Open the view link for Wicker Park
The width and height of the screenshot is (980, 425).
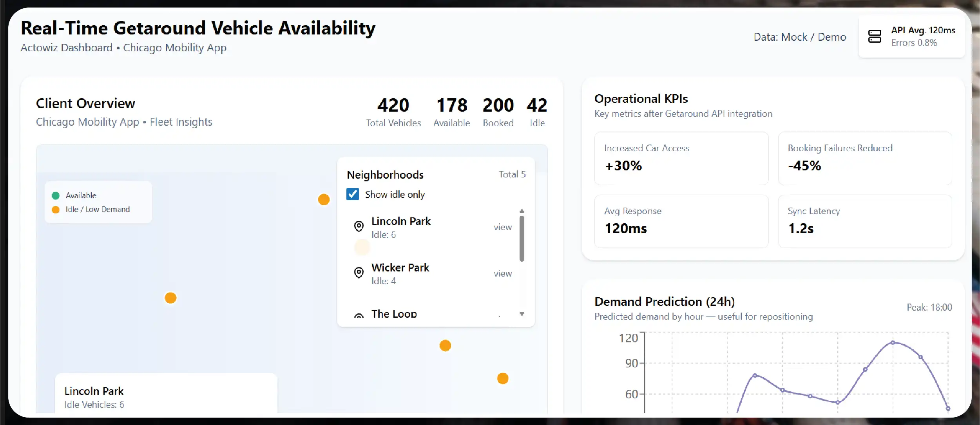pyautogui.click(x=502, y=273)
